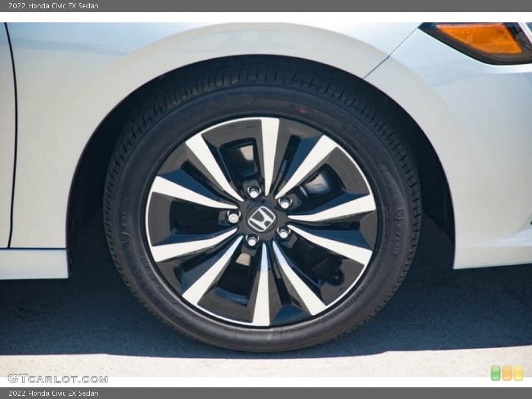The image size is (532, 399).
Task: Click the orange turn signal light
Action: [x=480, y=38]
